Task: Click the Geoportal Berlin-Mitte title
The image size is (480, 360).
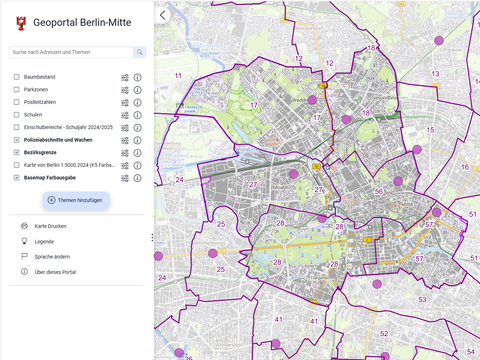Action: [x=82, y=23]
